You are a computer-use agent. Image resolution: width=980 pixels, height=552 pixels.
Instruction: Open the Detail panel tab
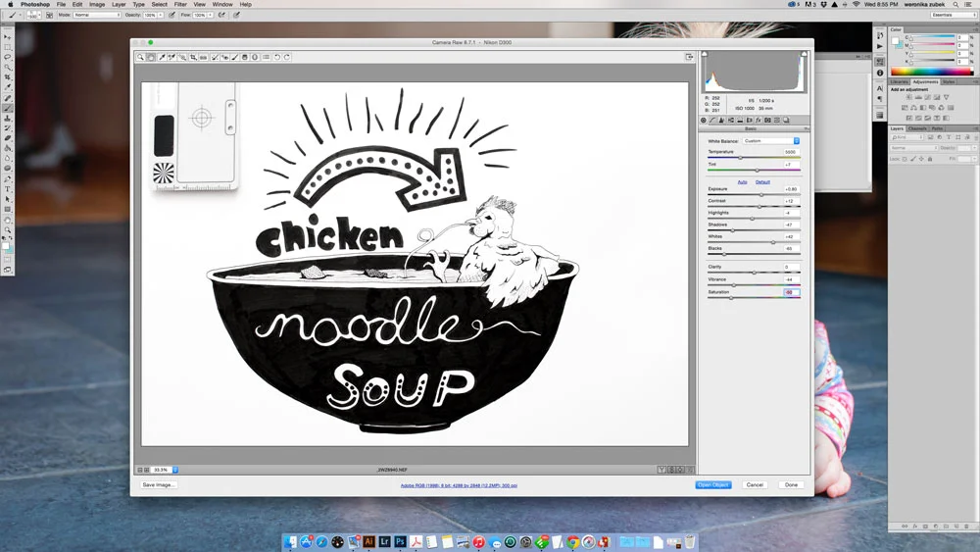(x=721, y=120)
